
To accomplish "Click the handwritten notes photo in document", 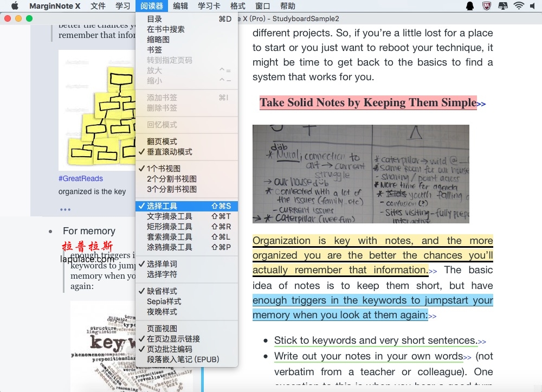I will tap(360, 173).
